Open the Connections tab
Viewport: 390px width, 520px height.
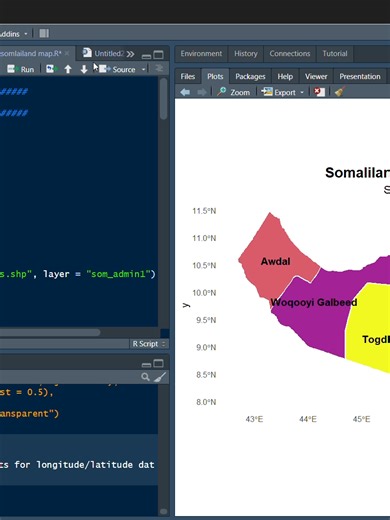pyautogui.click(x=290, y=54)
